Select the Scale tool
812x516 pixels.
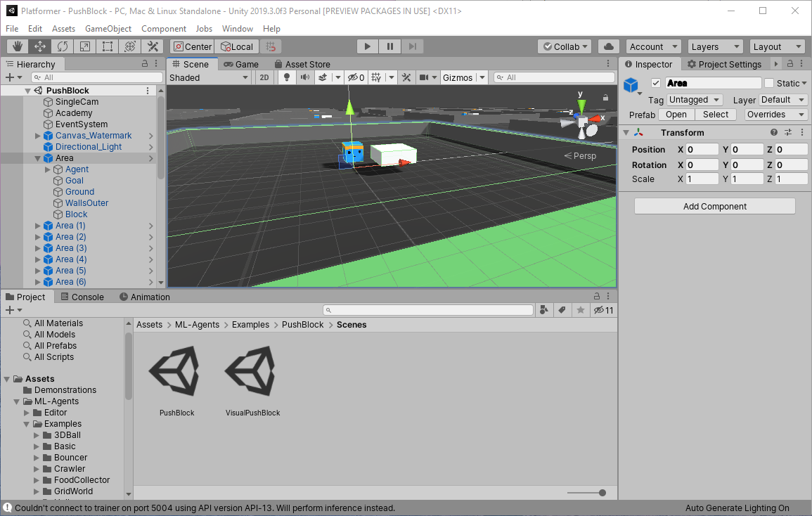click(85, 46)
